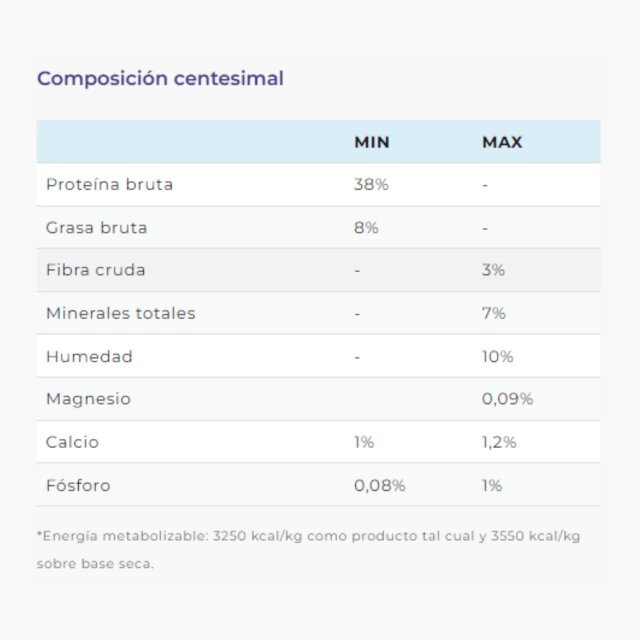
Task: Click the Energía metabolizable footnote text
Action: 309,549
